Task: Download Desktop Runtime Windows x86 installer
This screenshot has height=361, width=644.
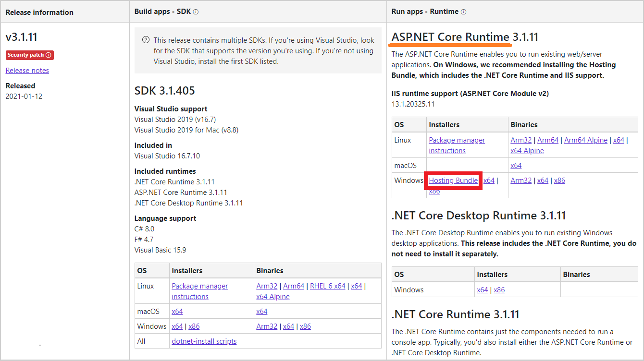Action: pos(499,290)
